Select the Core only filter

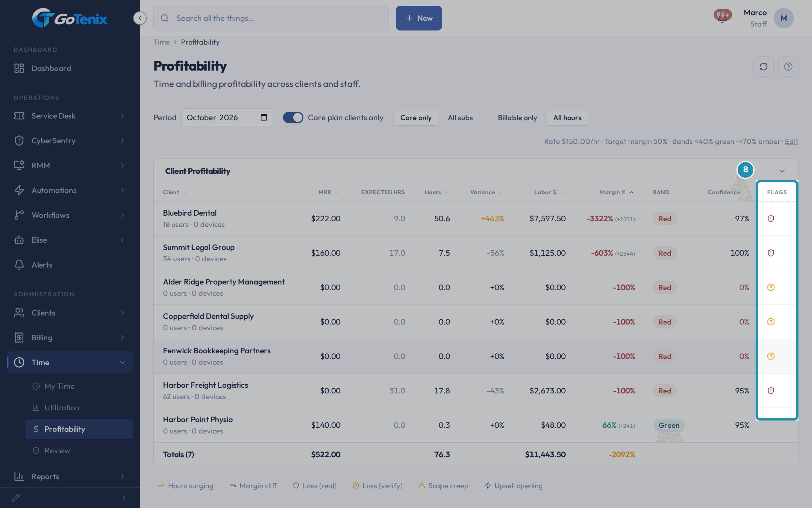pos(416,118)
